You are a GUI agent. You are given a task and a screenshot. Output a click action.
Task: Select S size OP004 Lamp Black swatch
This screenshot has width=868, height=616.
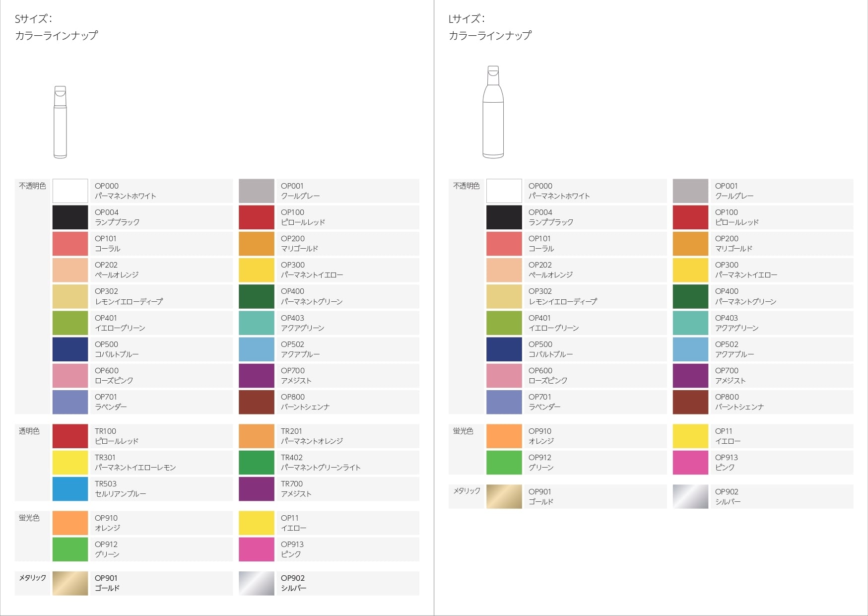coord(70,217)
